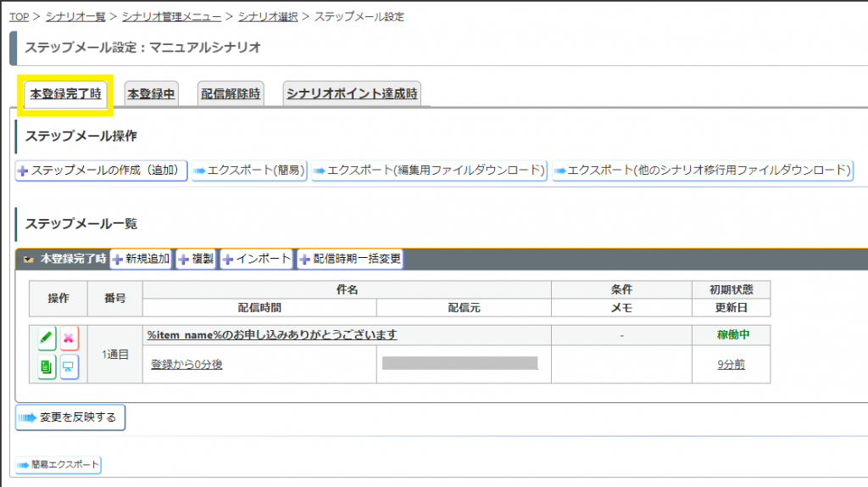Click the 操作 column header
Image resolution: width=868 pixels, height=487 pixels.
58,298
